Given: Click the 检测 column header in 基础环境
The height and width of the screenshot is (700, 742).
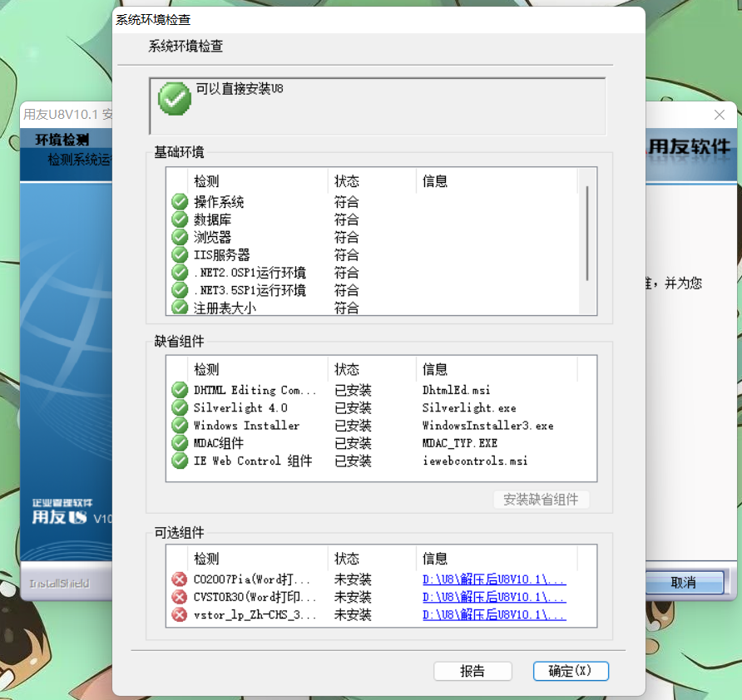Looking at the screenshot, I should [258, 181].
